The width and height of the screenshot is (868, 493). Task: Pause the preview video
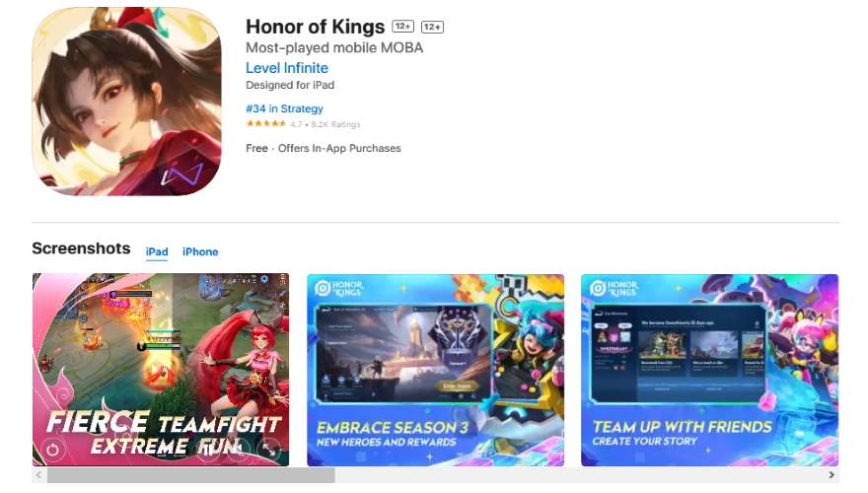coord(208,450)
